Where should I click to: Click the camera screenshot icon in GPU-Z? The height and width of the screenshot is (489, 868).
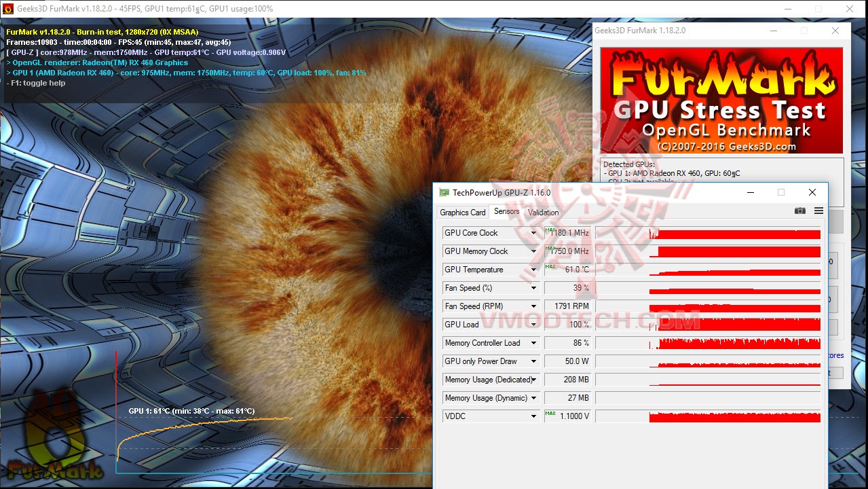point(800,211)
